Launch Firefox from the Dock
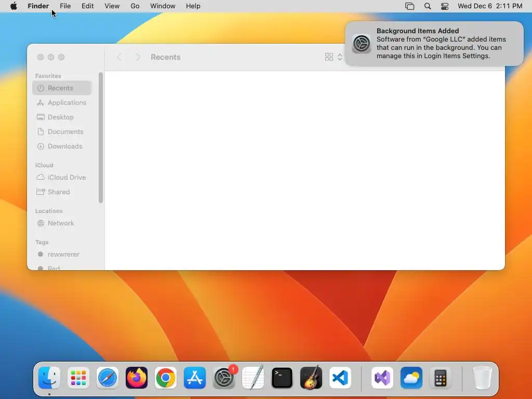The width and height of the screenshot is (532, 399). click(137, 378)
